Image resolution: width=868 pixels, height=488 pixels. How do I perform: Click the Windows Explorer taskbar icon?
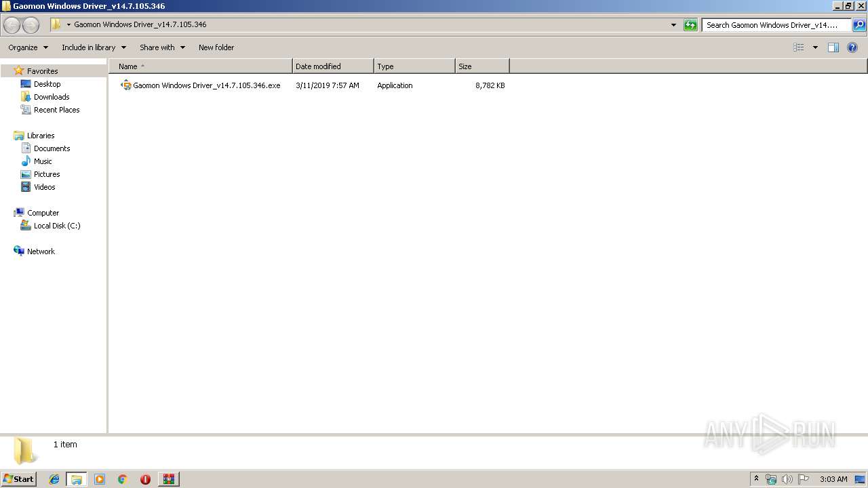(x=77, y=479)
